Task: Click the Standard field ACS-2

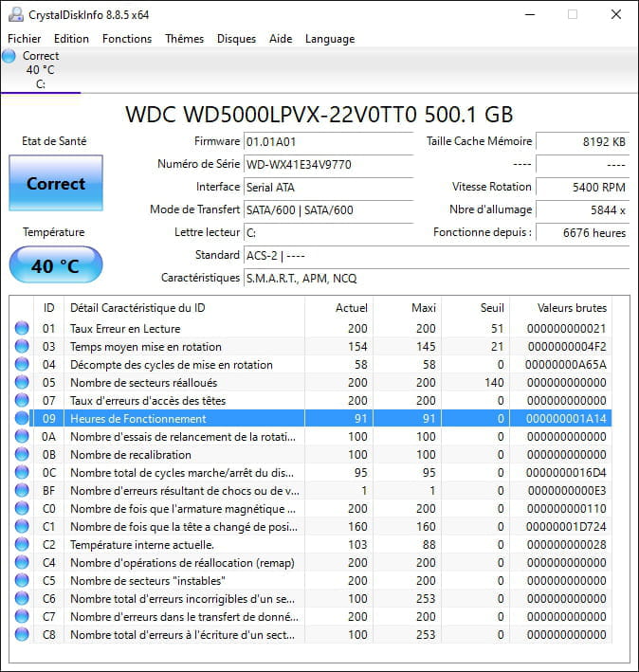Action: [x=437, y=256]
